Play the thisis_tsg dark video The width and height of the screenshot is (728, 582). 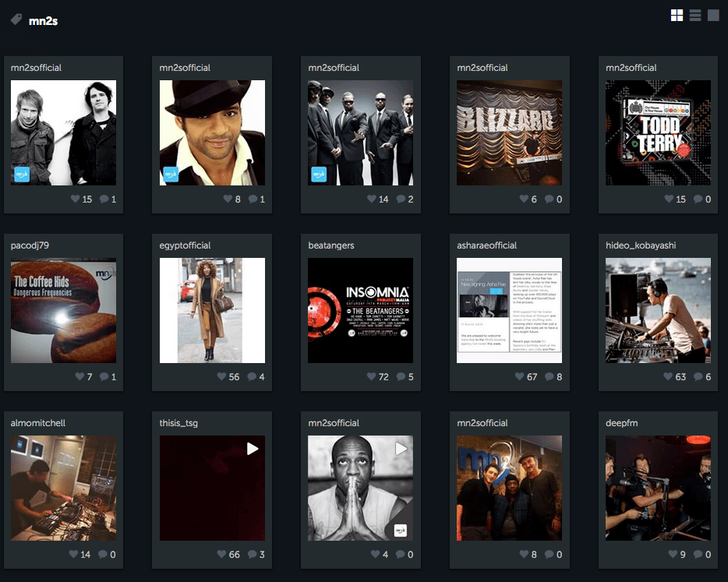tap(252, 449)
